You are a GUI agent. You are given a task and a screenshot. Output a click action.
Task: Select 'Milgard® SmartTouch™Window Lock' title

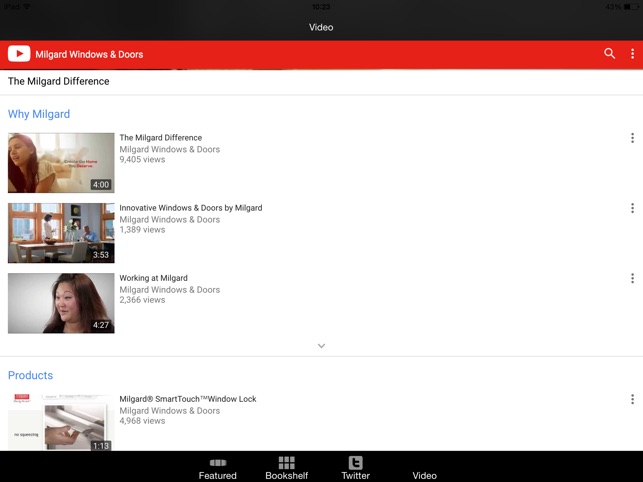click(188, 399)
